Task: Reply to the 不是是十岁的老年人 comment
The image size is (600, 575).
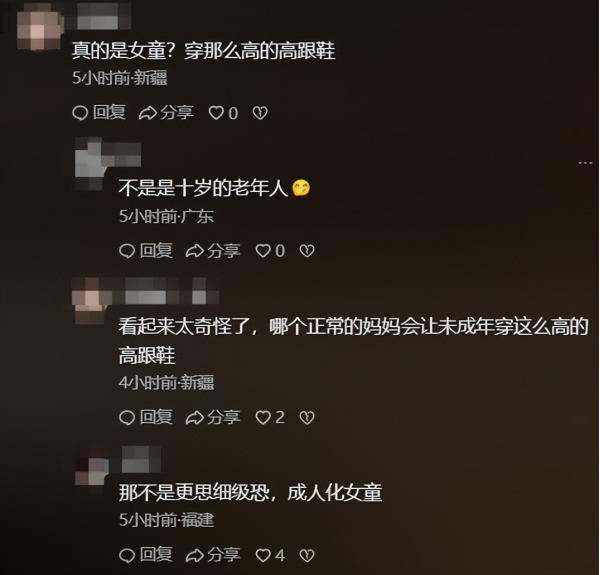Action: point(146,251)
